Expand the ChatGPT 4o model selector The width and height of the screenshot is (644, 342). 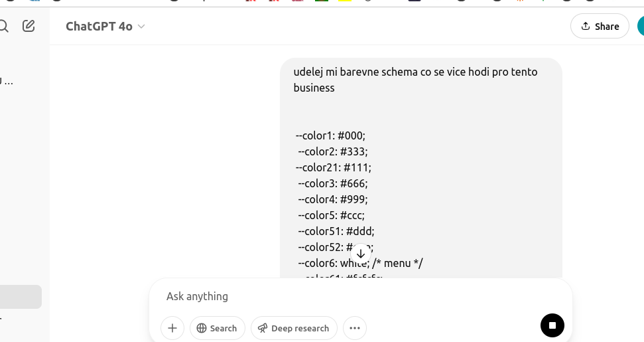click(105, 27)
